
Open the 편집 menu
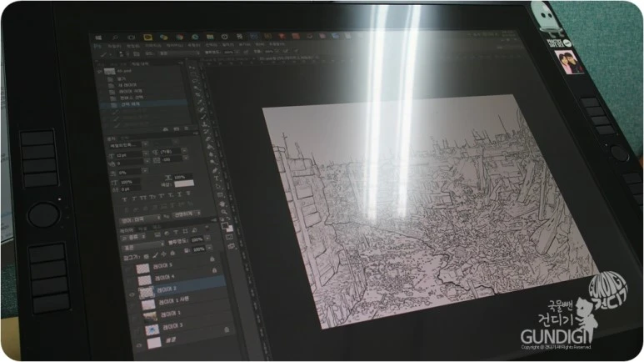point(133,46)
